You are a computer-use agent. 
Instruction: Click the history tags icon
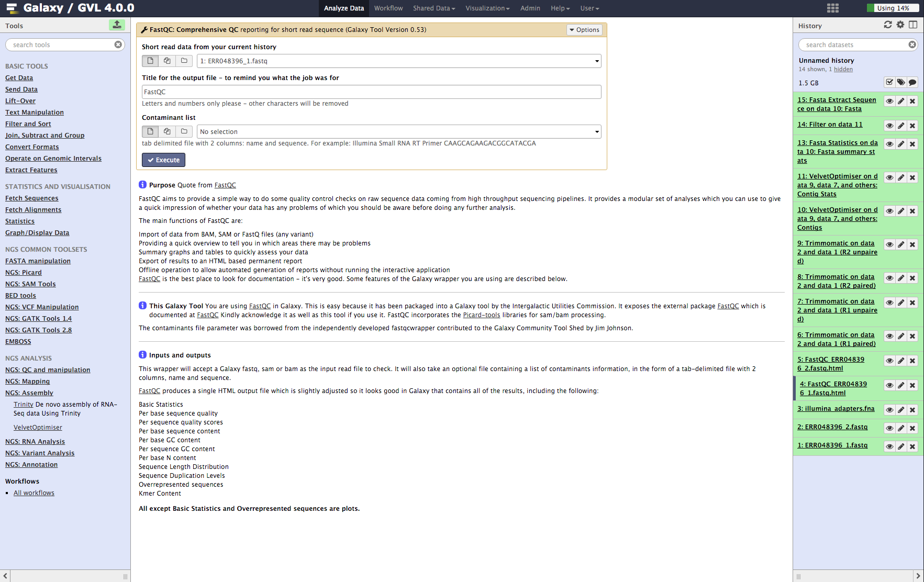901,82
